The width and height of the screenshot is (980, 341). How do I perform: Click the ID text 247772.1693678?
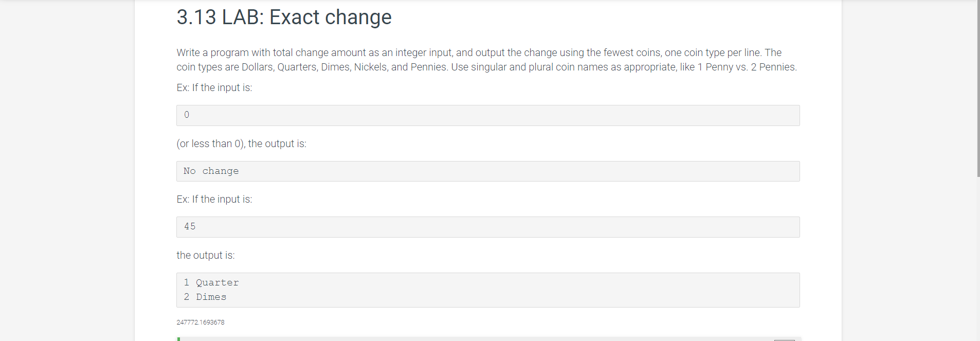(201, 322)
